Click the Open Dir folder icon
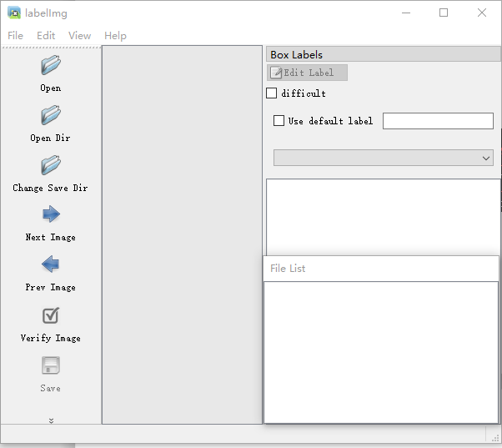The width and height of the screenshot is (502, 448). [x=51, y=115]
